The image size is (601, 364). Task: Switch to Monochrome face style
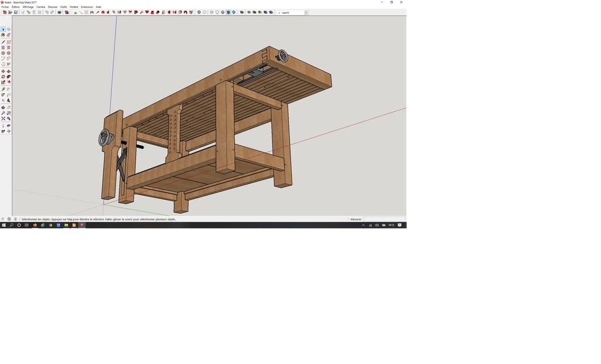click(x=234, y=12)
